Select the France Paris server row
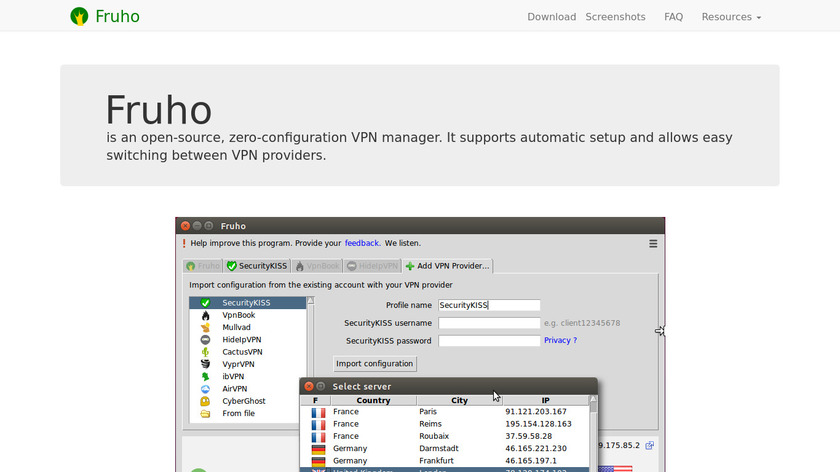 point(445,412)
